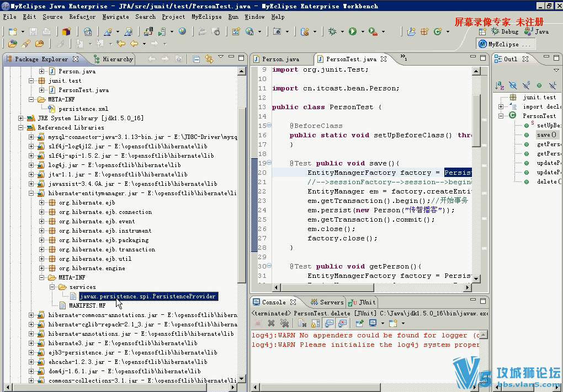This screenshot has width=563, height=392.
Task: Toggle Link with Editor in Package Explorer
Action: pos(209,59)
